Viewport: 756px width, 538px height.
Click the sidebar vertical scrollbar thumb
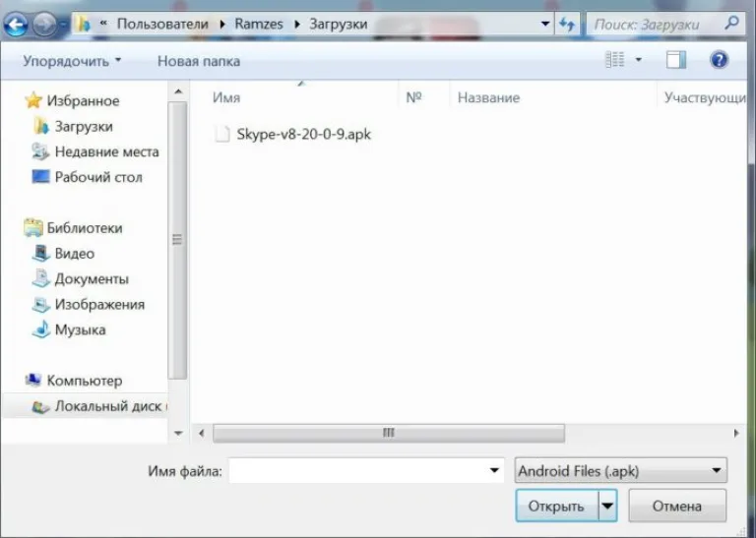point(177,239)
